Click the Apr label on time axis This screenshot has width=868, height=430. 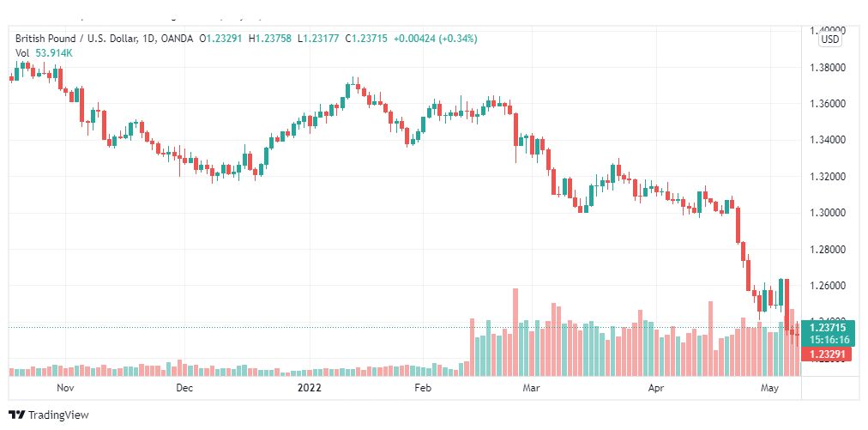[655, 387]
